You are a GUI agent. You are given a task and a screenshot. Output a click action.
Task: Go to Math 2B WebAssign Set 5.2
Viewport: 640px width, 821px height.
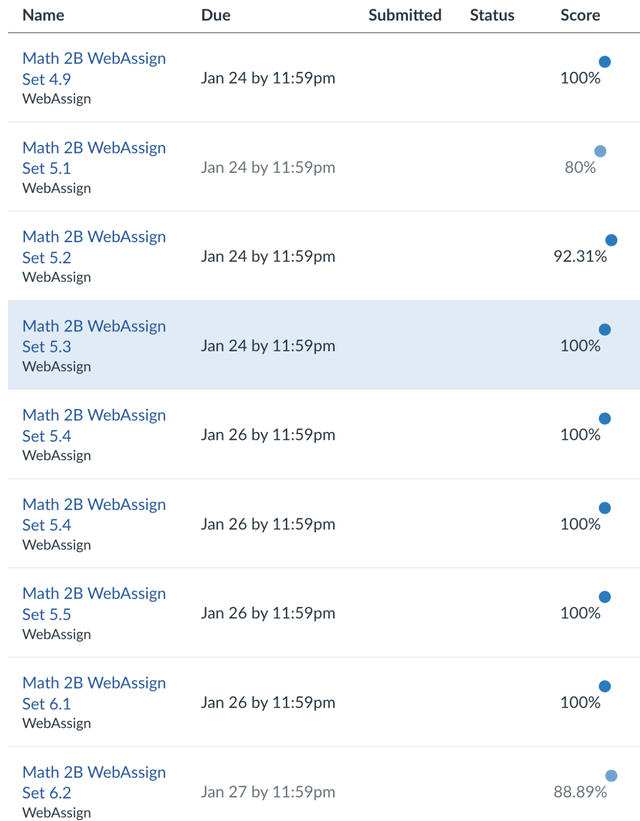pyautogui.click(x=93, y=247)
